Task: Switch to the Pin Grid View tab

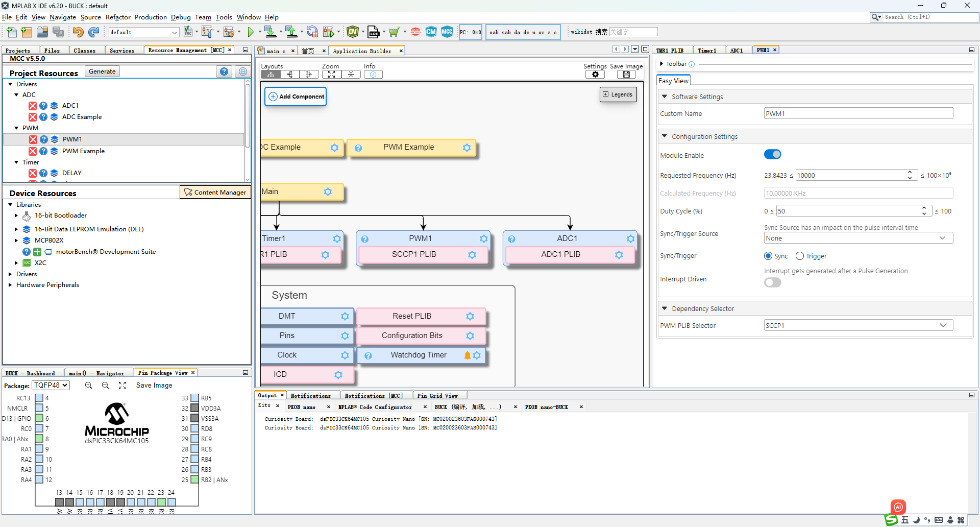Action: [437, 396]
